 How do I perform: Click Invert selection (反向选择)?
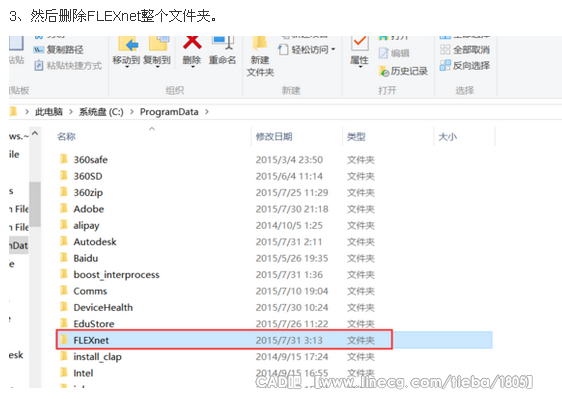(465, 65)
